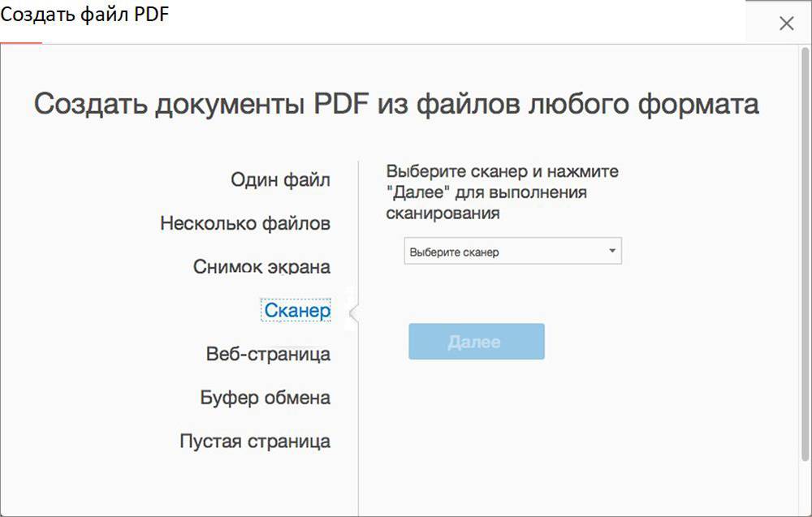Click the scanner dropdown arrow
The height and width of the screenshot is (517, 812).
click(x=612, y=251)
